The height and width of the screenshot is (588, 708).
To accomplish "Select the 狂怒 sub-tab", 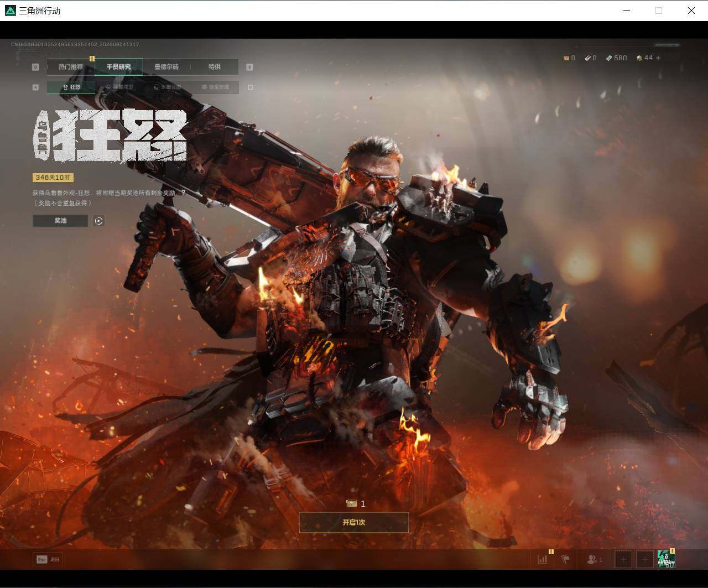I will (71, 87).
